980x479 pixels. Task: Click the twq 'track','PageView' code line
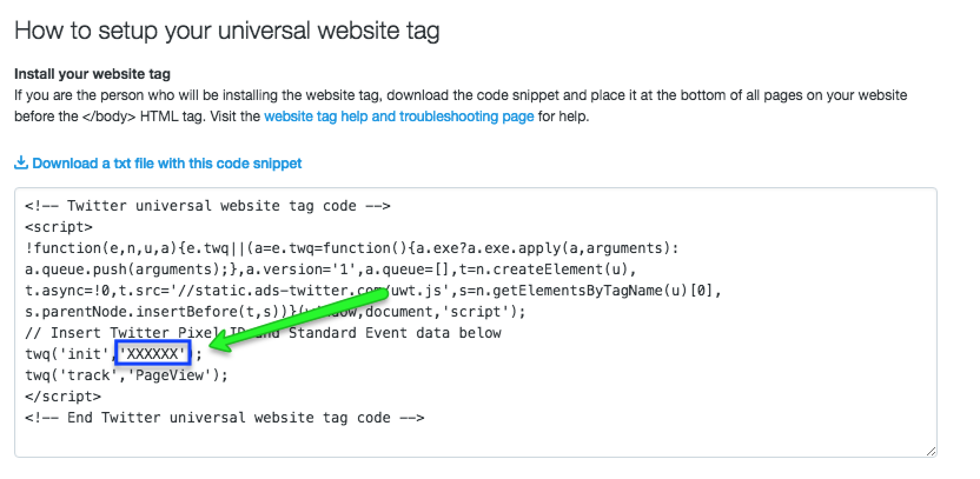pyautogui.click(x=126, y=375)
